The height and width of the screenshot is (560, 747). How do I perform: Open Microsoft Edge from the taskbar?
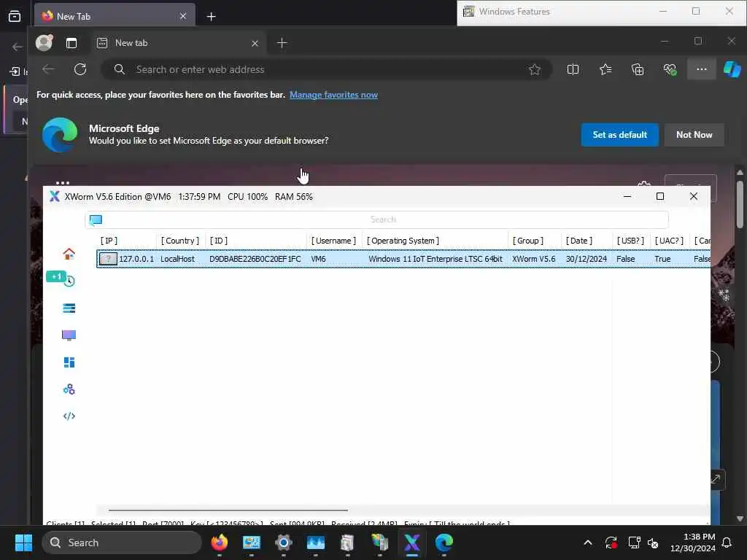tap(444, 542)
